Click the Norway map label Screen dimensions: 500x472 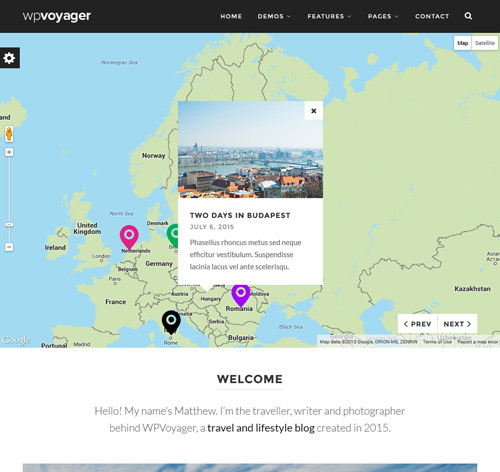coord(153,156)
